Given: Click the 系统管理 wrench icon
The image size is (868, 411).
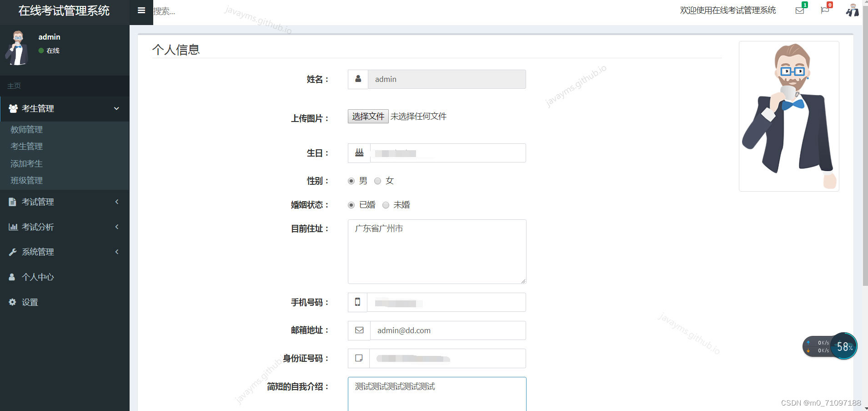Looking at the screenshot, I should pyautogui.click(x=13, y=252).
